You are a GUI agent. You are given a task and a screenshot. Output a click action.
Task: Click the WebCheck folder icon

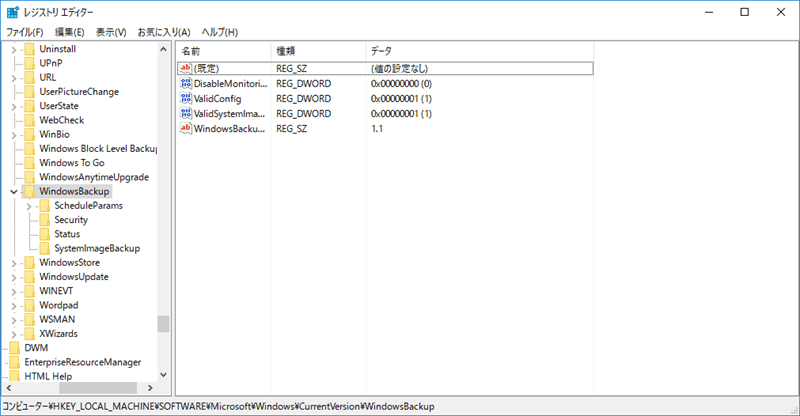[x=30, y=120]
